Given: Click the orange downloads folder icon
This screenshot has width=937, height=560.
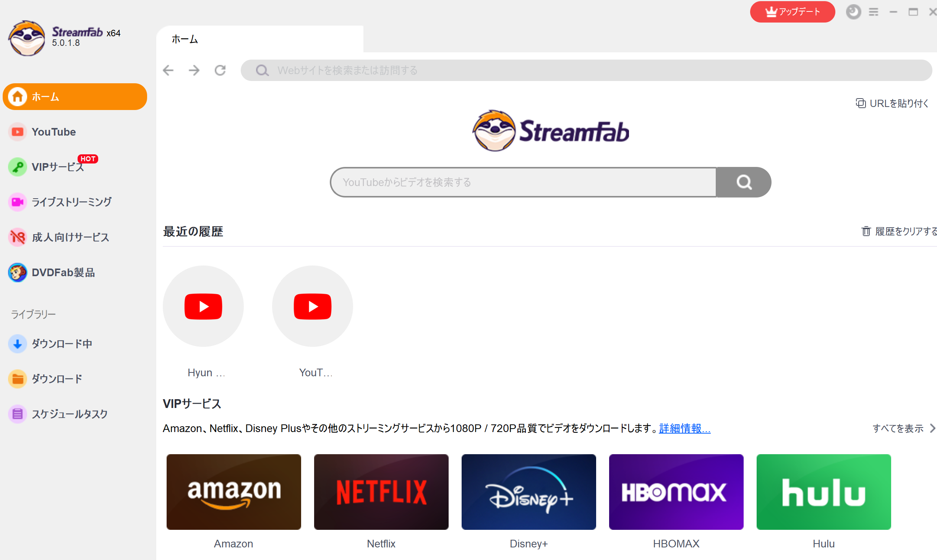Looking at the screenshot, I should [18, 379].
